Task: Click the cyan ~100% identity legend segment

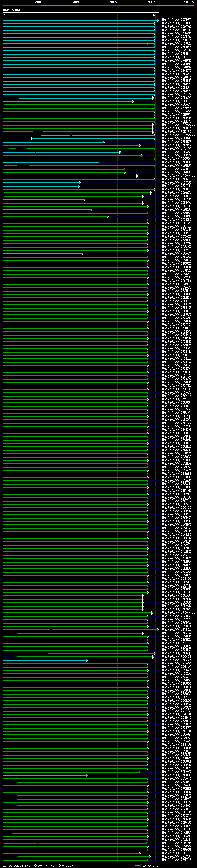Action: click(x=175, y=6)
